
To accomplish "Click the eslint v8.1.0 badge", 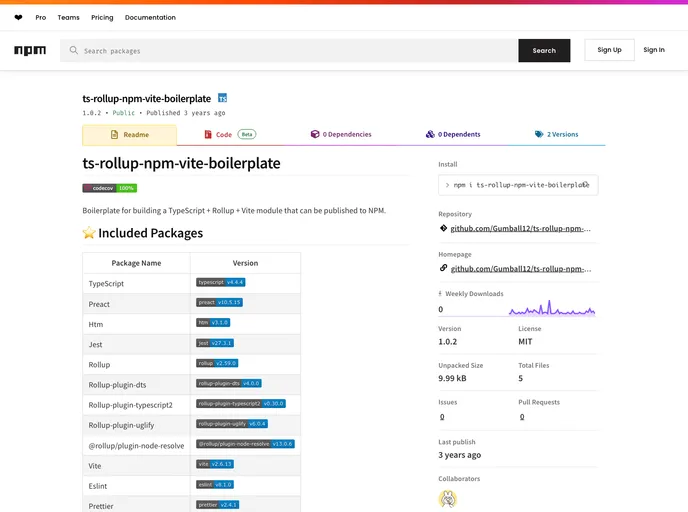I will coord(215,484).
